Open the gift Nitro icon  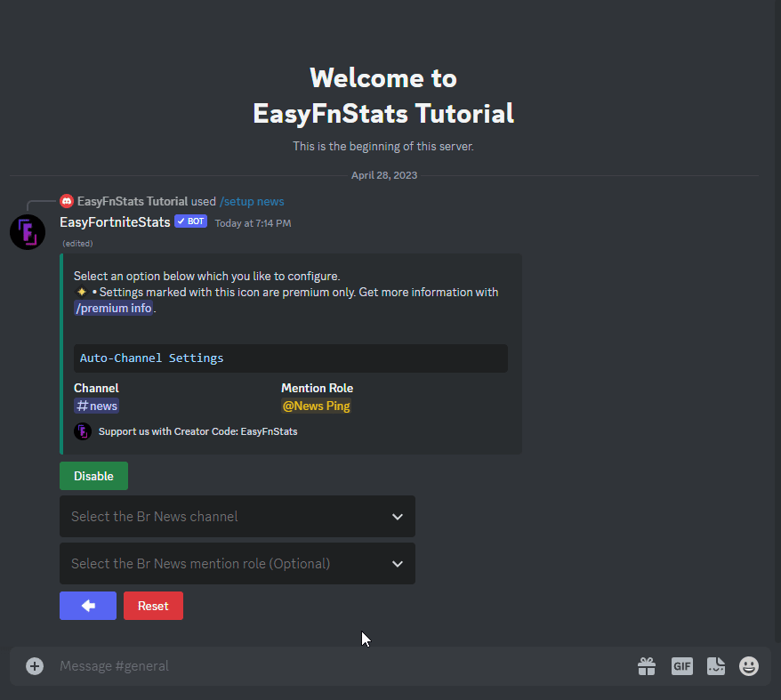pos(647,666)
